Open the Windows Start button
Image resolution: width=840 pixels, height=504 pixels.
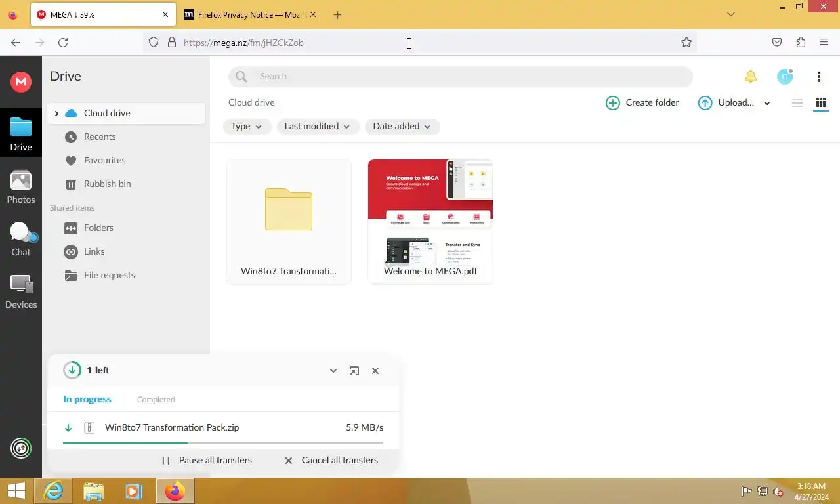click(x=16, y=491)
